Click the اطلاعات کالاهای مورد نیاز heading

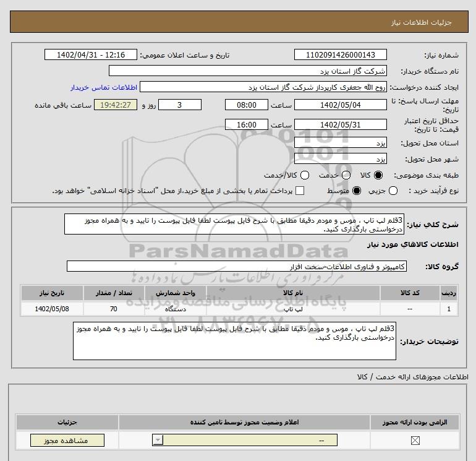point(412,244)
